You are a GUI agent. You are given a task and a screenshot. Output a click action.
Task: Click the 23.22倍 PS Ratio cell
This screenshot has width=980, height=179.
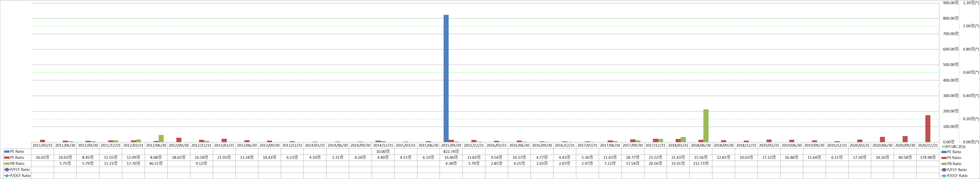coord(655,158)
